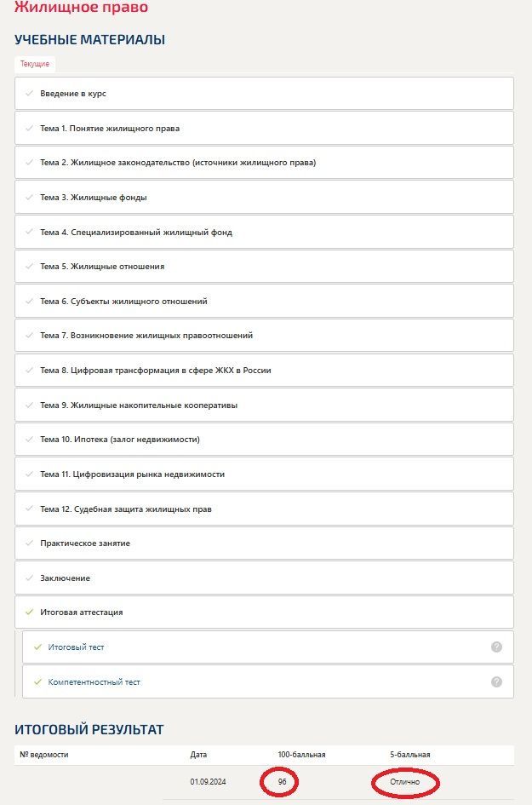The height and width of the screenshot is (805, 532).
Task: Click the green checkmark beside Итоговый тест
Action: point(37,647)
